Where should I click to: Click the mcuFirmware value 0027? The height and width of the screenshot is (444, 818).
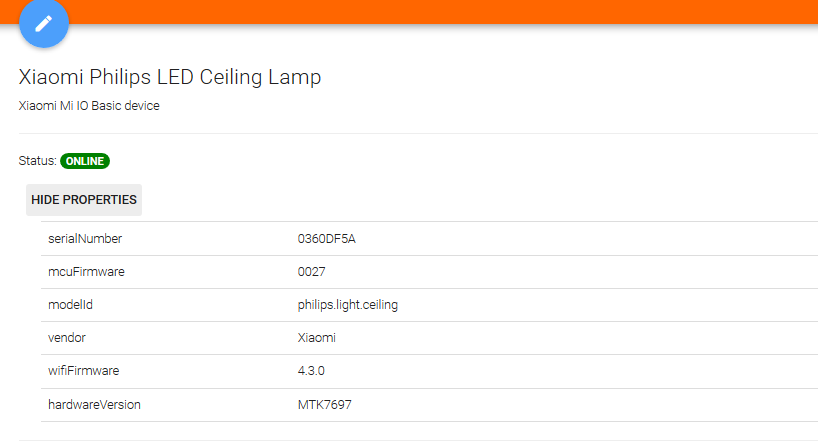[312, 272]
